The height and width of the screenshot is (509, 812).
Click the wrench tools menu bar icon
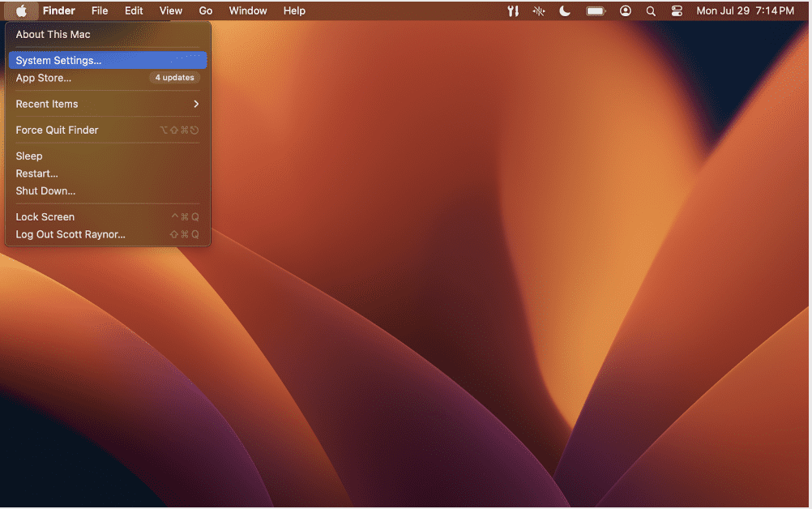[x=512, y=11]
